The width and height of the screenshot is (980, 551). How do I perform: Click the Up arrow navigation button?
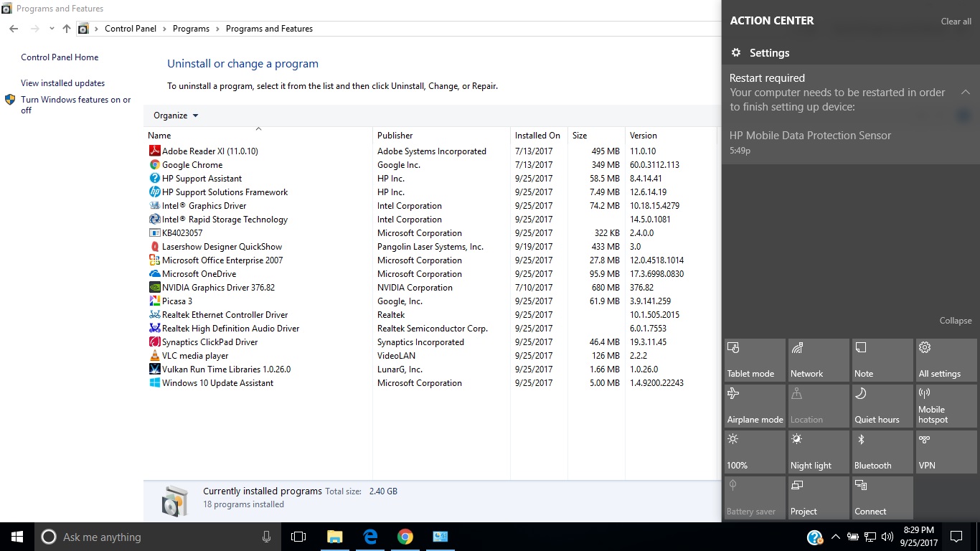click(x=67, y=29)
